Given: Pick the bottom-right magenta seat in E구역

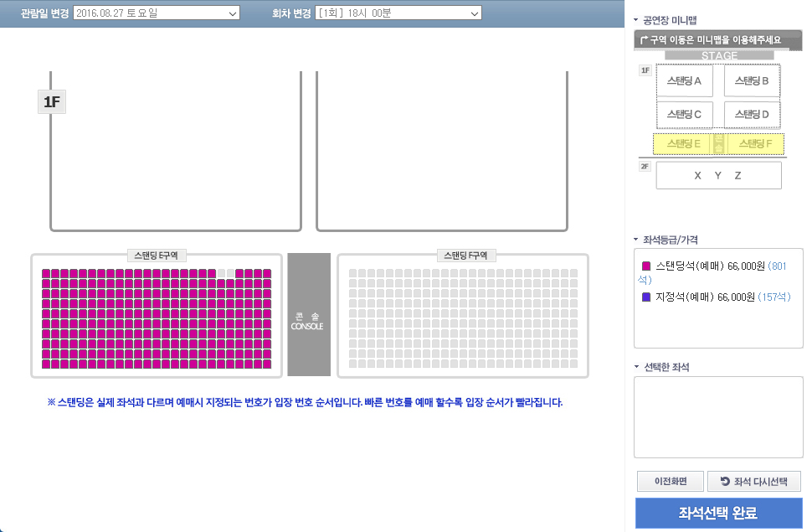Looking at the screenshot, I should point(267,364).
